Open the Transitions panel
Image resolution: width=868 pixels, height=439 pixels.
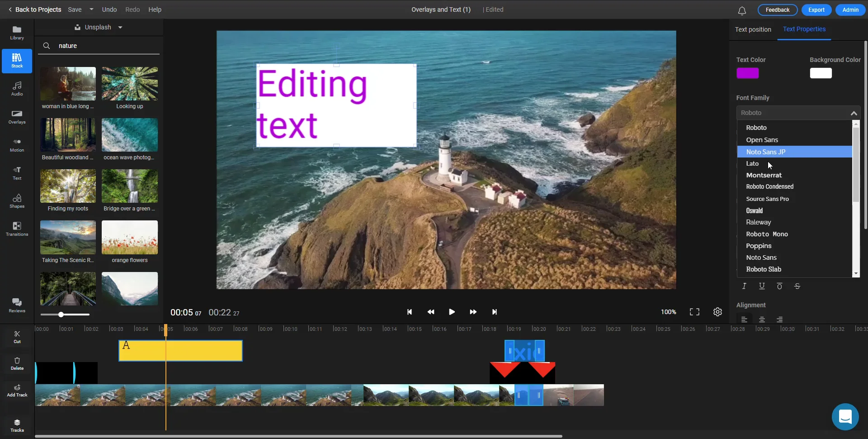[17, 229]
